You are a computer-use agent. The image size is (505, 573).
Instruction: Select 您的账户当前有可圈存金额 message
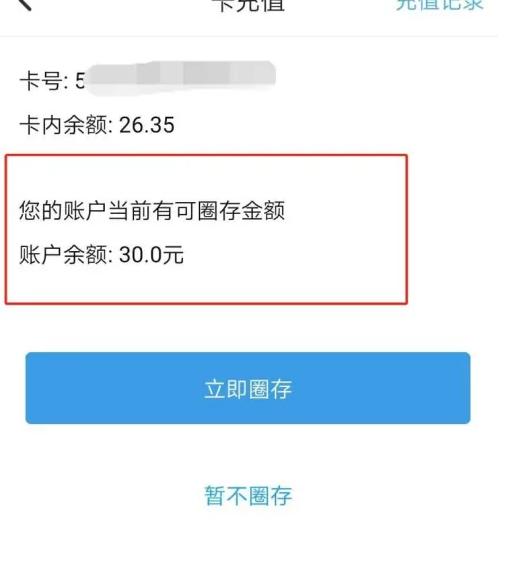coord(152,210)
